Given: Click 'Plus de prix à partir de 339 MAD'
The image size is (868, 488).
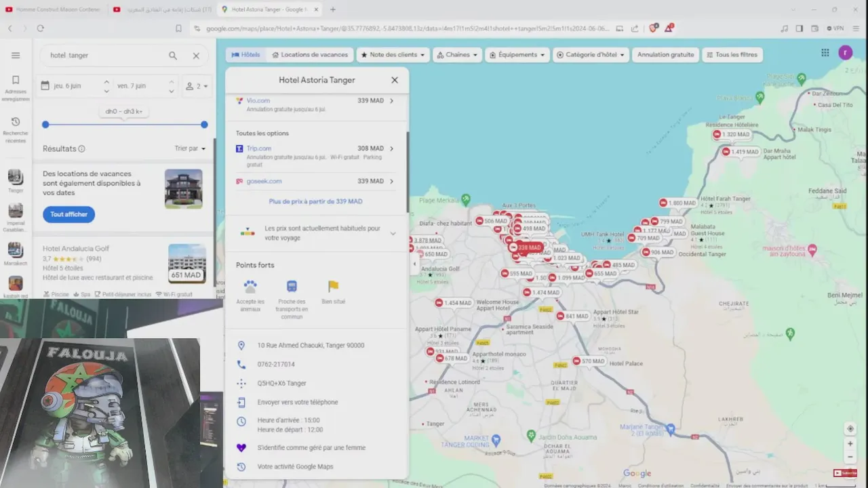Looking at the screenshot, I should (316, 201).
